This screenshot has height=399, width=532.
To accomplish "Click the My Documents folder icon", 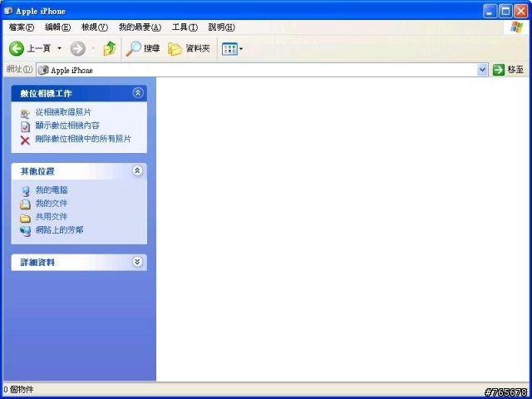I will [25, 204].
